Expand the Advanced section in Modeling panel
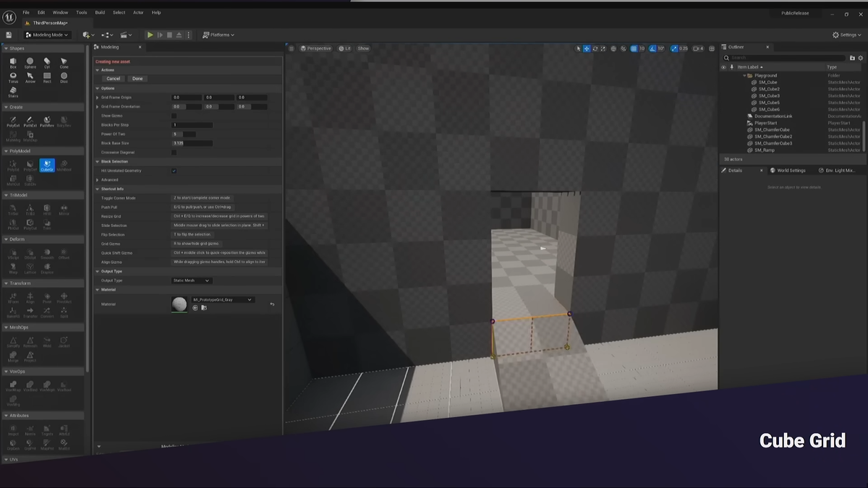The width and height of the screenshot is (868, 488). (98, 179)
